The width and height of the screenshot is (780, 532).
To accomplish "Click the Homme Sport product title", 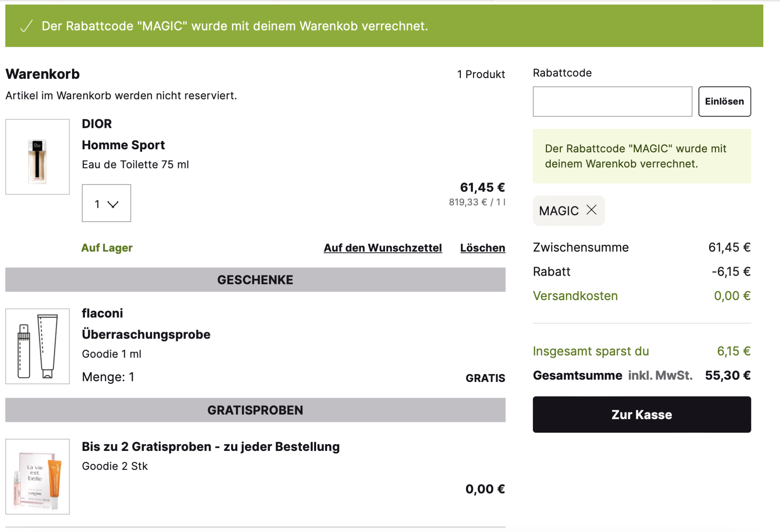I will [123, 145].
